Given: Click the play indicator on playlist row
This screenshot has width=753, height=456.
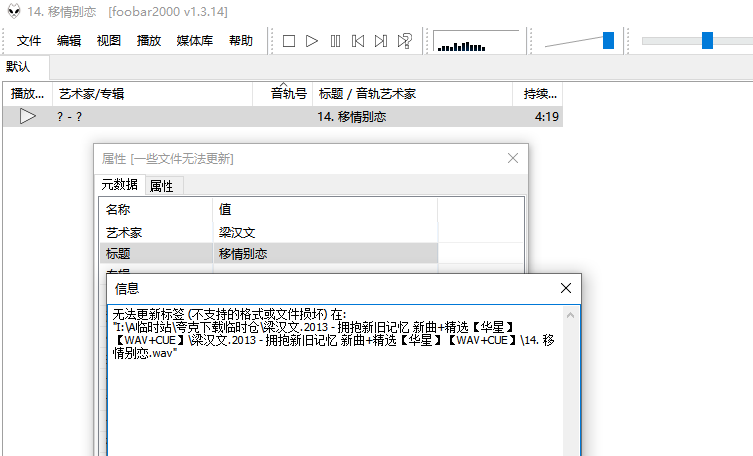Looking at the screenshot, I should (28, 116).
